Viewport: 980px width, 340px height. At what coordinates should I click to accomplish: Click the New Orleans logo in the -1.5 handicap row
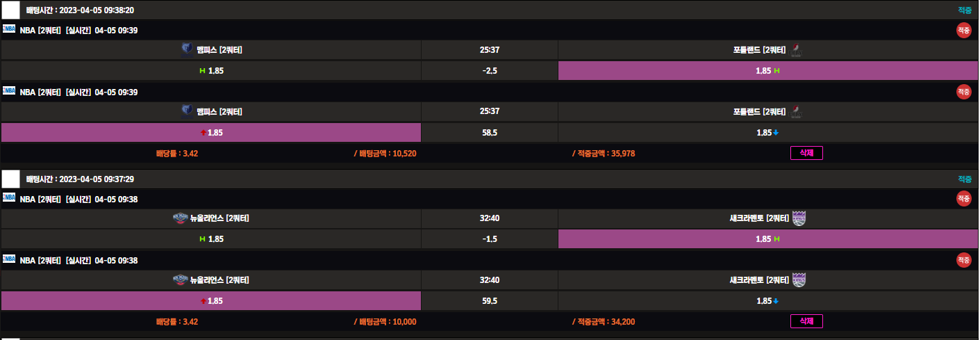point(181,218)
